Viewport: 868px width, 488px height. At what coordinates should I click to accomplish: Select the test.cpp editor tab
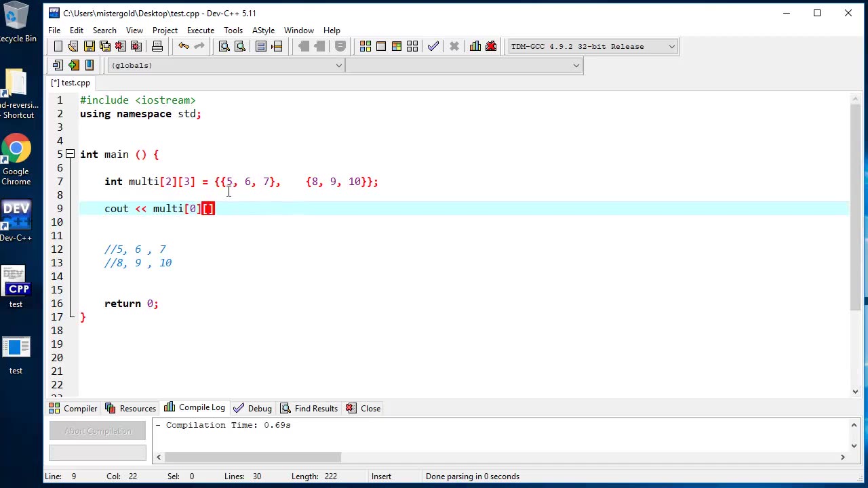pyautogui.click(x=71, y=83)
